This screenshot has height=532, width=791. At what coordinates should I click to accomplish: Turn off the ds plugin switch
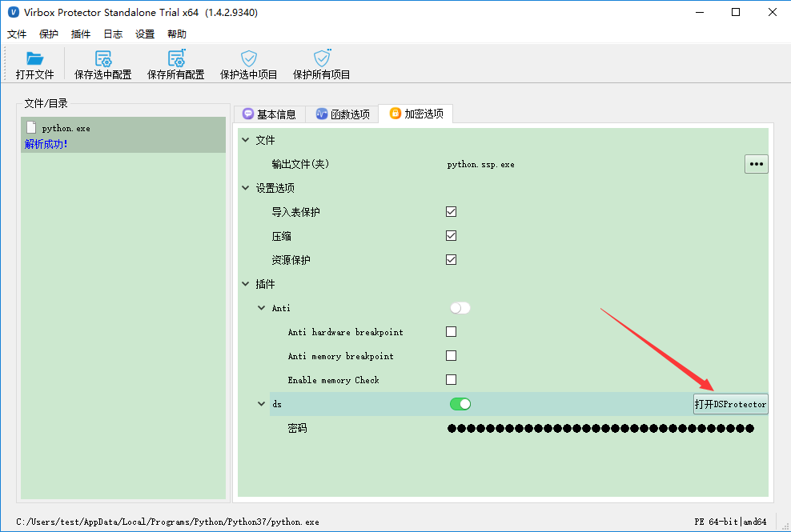[460, 404]
